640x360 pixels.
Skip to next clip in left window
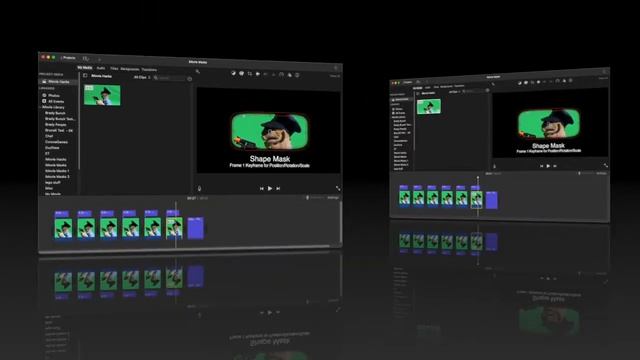pyautogui.click(x=278, y=189)
